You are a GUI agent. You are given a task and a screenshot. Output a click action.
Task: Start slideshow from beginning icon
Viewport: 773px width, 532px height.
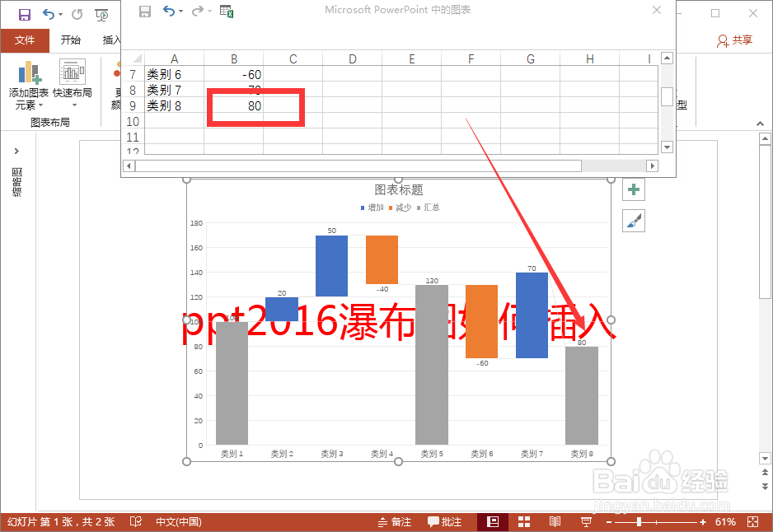[x=101, y=15]
